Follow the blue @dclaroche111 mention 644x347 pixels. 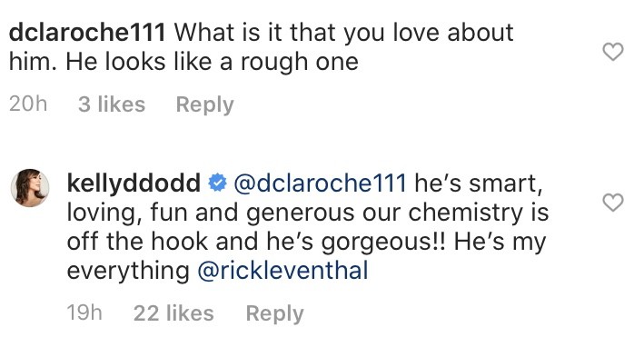point(320,183)
